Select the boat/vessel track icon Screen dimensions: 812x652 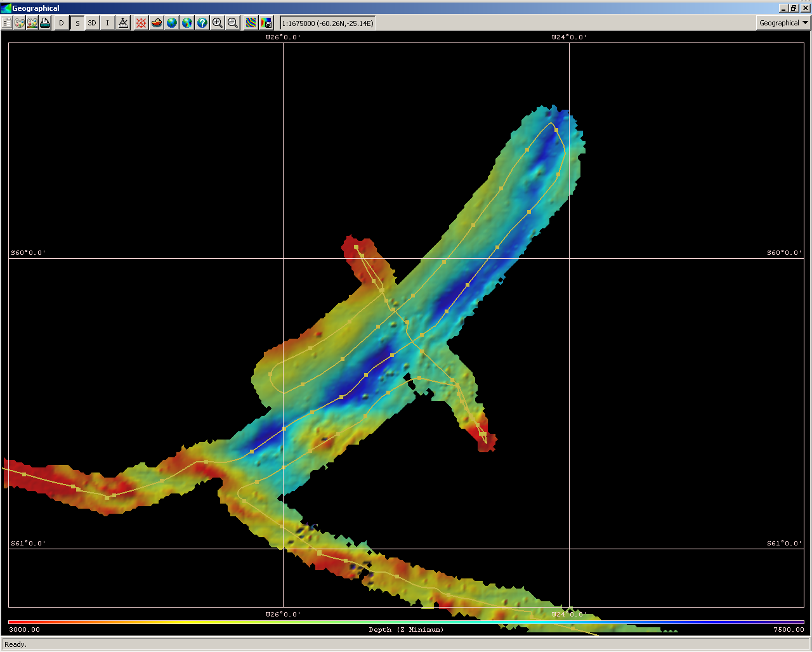[157, 23]
